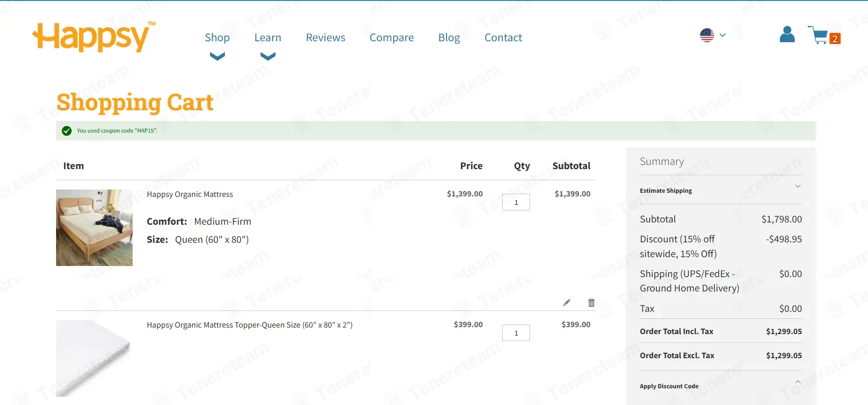Click the mattress quantity field
The width and height of the screenshot is (868, 405).
tap(516, 202)
